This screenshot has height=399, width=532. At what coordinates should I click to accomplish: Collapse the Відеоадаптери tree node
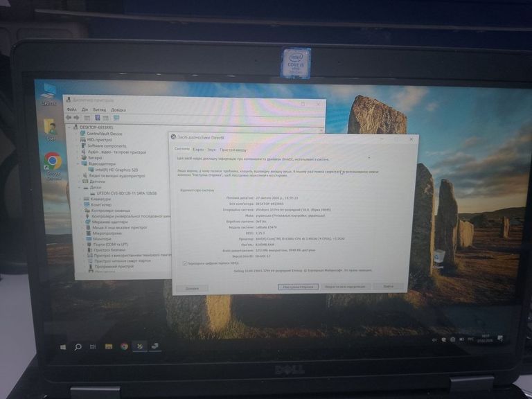78,163
